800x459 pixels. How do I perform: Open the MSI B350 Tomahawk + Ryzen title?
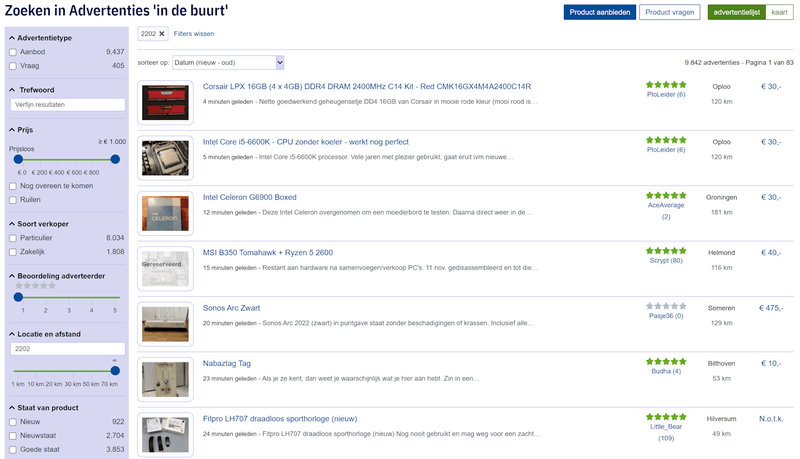[x=268, y=252]
